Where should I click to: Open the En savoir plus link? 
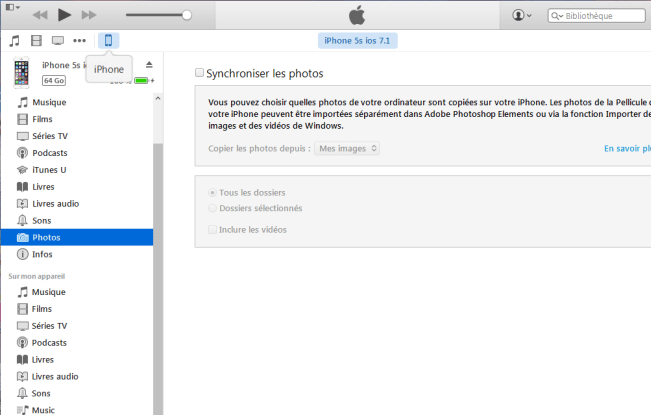(x=627, y=149)
